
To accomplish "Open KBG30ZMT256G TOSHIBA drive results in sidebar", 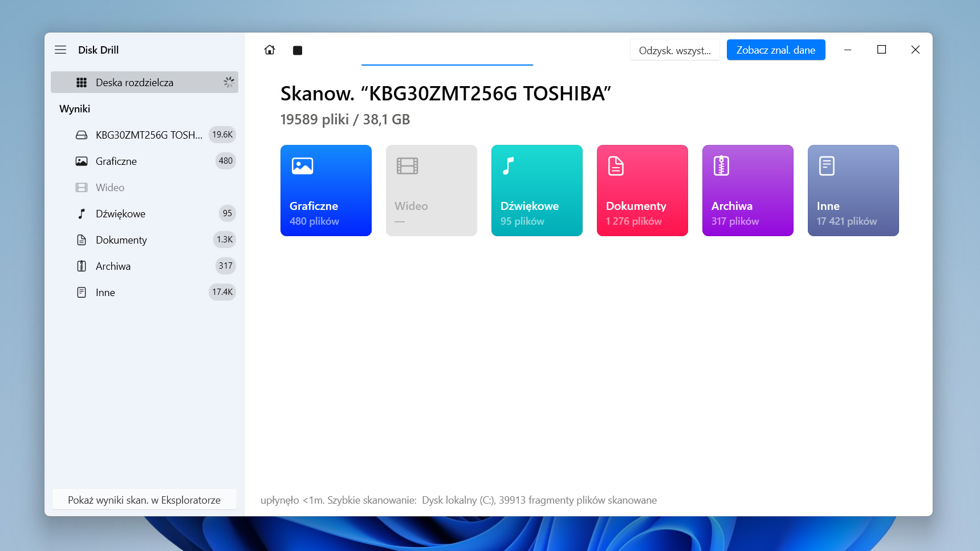I will (x=148, y=135).
